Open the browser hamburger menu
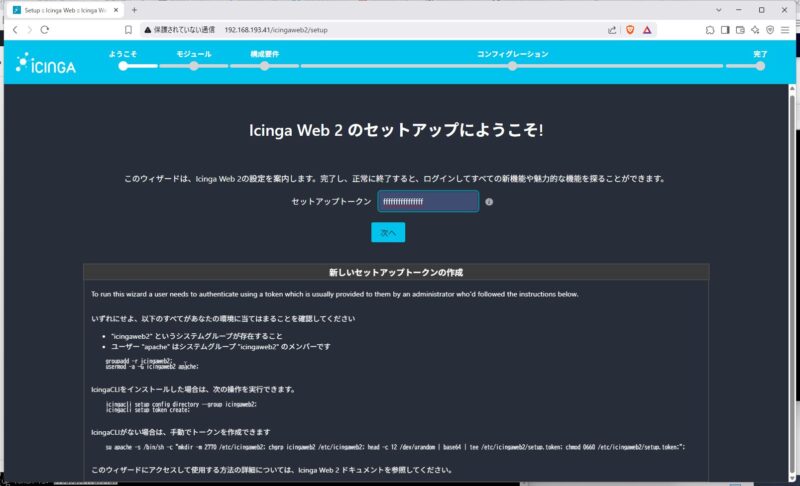Viewport: 800px width, 486px height. click(785, 30)
